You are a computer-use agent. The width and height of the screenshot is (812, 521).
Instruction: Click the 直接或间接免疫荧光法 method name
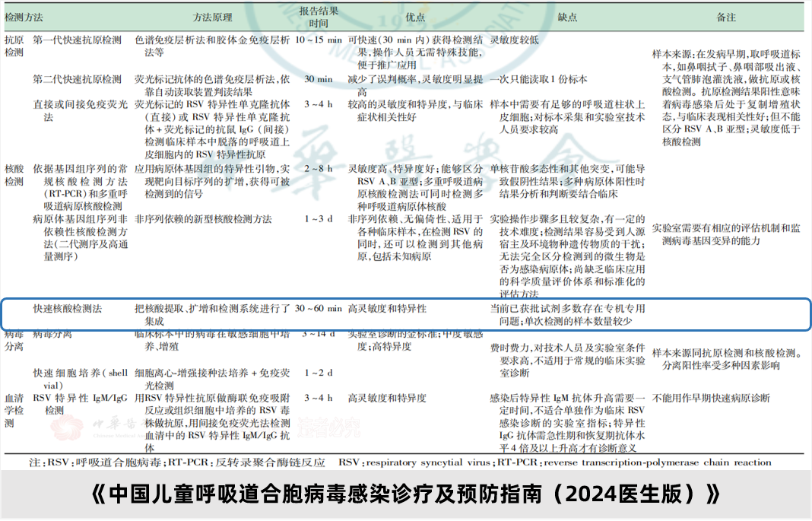[x=77, y=111]
